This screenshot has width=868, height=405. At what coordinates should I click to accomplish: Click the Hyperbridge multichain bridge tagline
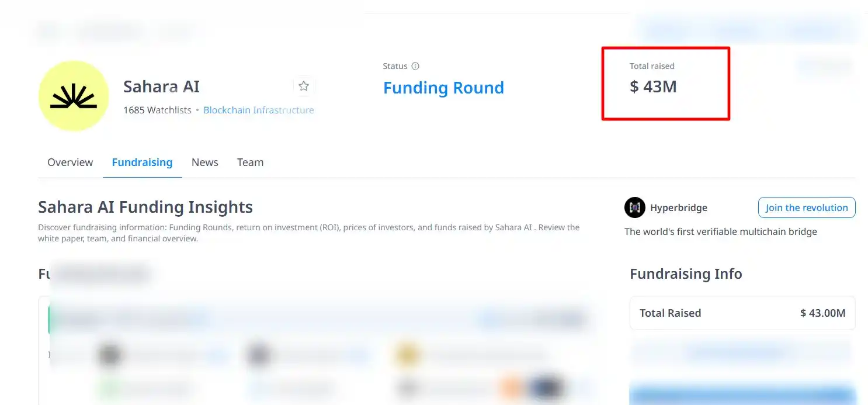[720, 231]
